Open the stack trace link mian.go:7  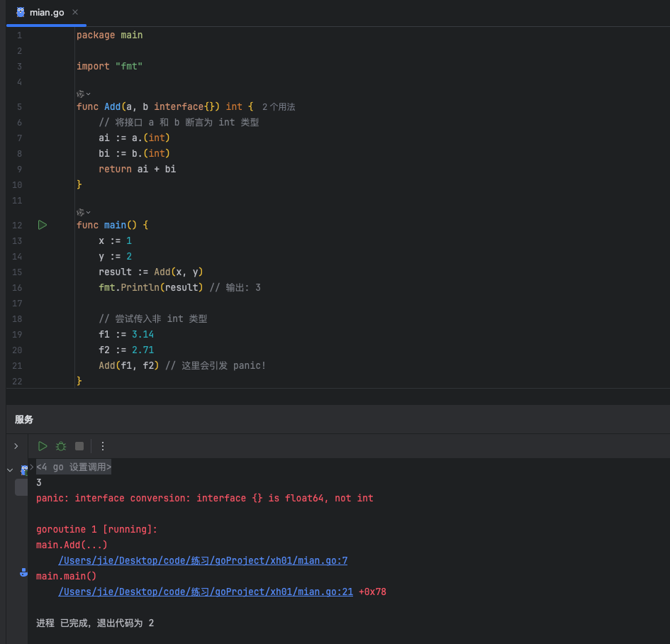coord(203,561)
